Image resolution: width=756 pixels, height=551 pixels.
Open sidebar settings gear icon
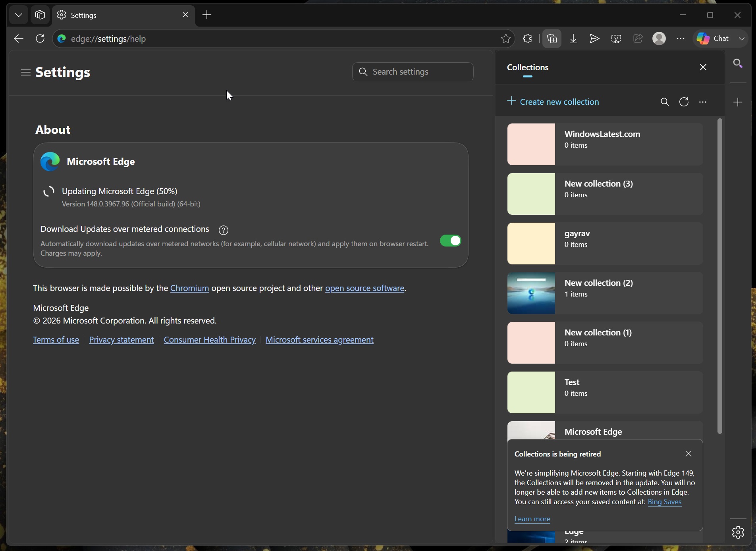(738, 532)
